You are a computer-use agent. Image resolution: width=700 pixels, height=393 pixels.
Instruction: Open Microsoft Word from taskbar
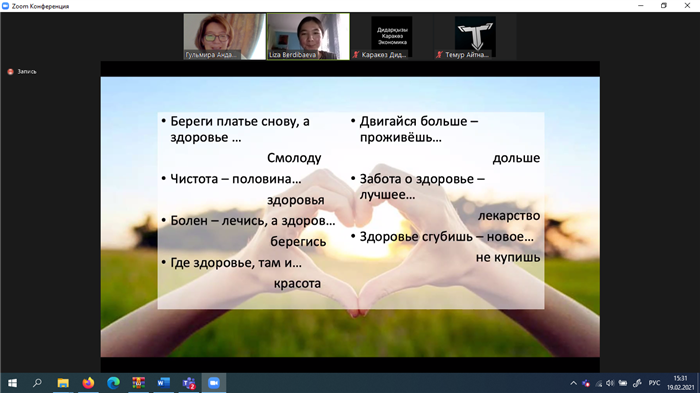(163, 383)
